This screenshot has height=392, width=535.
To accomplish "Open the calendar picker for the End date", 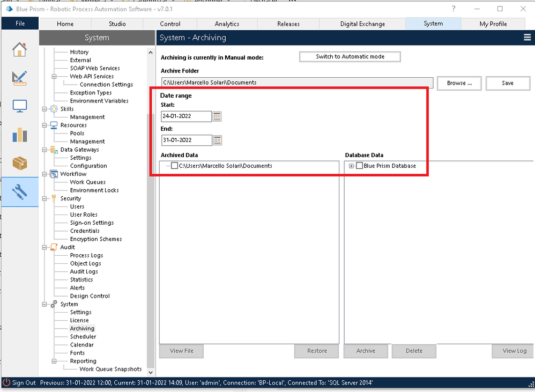I will pos(217,140).
